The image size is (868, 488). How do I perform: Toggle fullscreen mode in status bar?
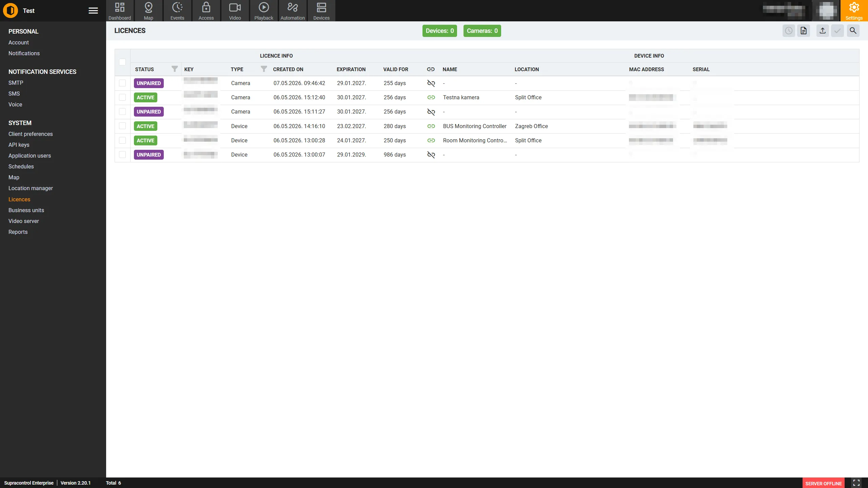click(x=856, y=483)
